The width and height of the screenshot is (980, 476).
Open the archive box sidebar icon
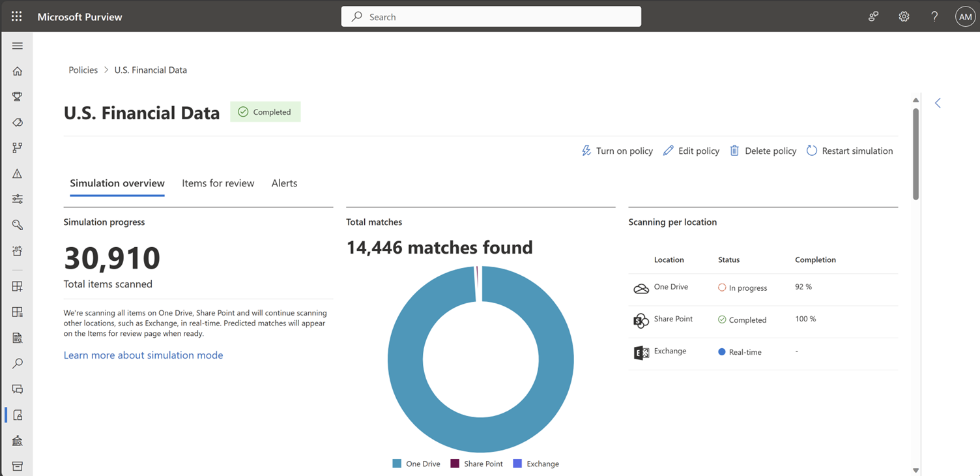(18, 466)
